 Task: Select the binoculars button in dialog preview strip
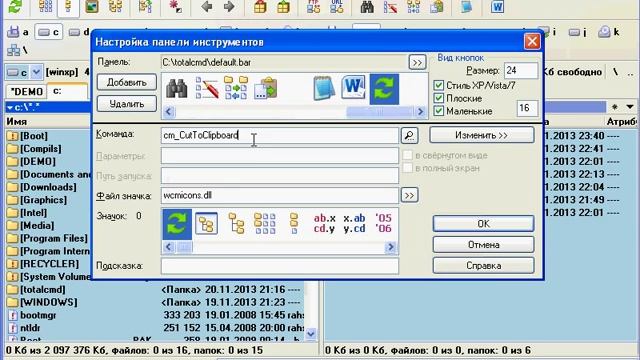176,88
